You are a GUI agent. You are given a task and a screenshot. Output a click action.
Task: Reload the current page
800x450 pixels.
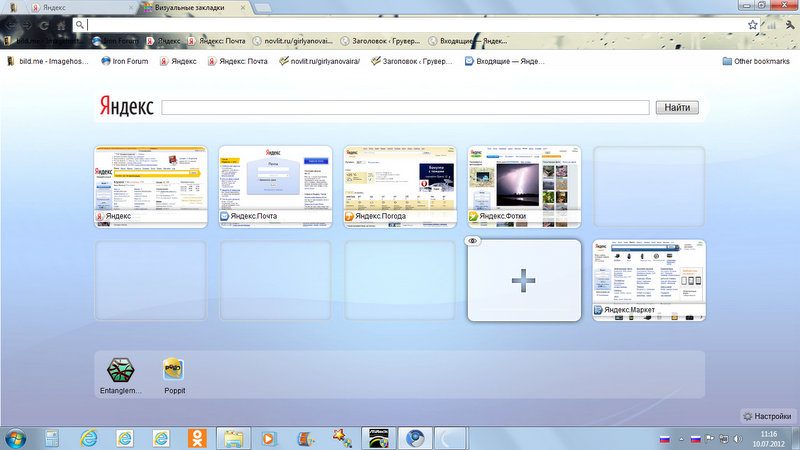[x=44, y=25]
